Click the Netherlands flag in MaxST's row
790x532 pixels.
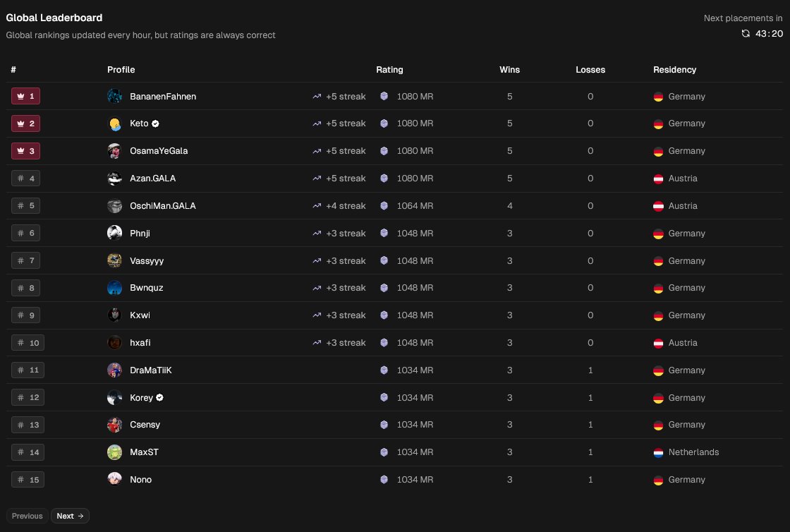(x=658, y=452)
